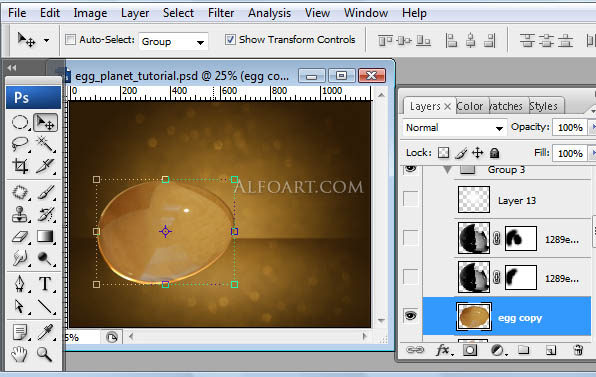Select the Elliptical Marquee tool
This screenshot has height=377, width=596.
pos(20,122)
